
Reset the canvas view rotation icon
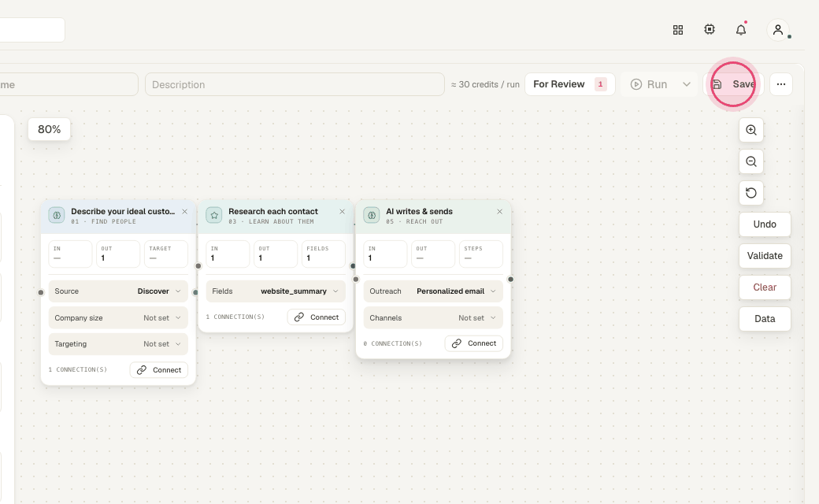coord(751,193)
